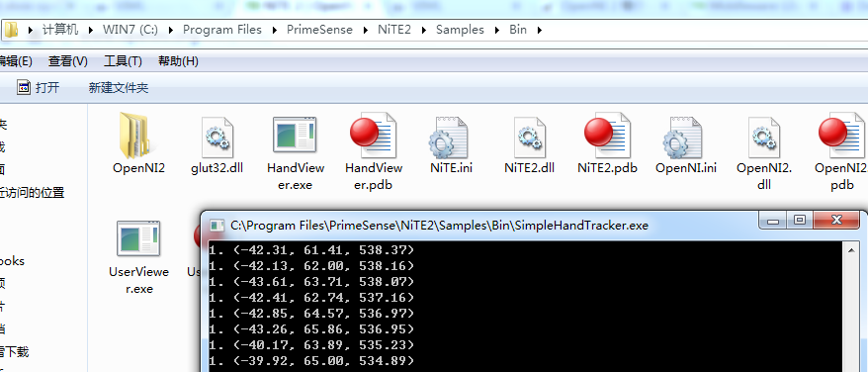Expand dropdown arrow after Samples breadcrumb
The height and width of the screenshot is (372, 868).
(497, 30)
